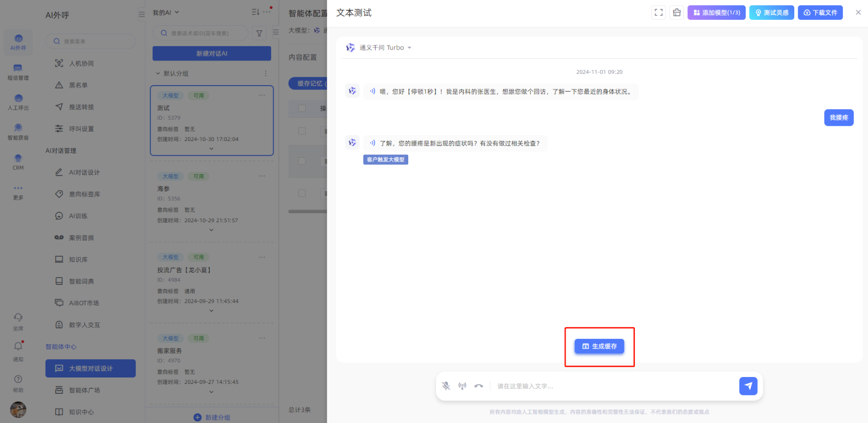Click the fullscreen expand icon
The width and height of the screenshot is (868, 423).
pos(658,13)
